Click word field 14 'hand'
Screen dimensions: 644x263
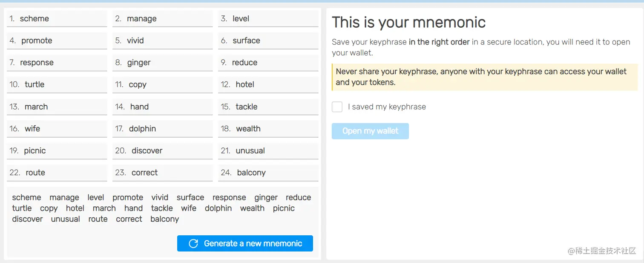pos(162,107)
